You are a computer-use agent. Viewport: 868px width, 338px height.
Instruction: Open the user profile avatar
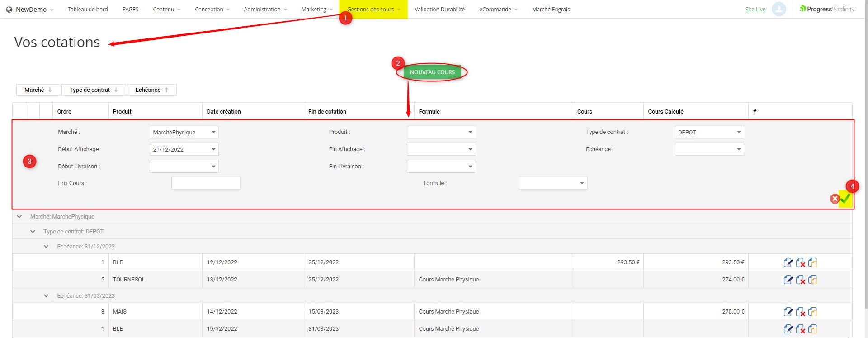(778, 9)
